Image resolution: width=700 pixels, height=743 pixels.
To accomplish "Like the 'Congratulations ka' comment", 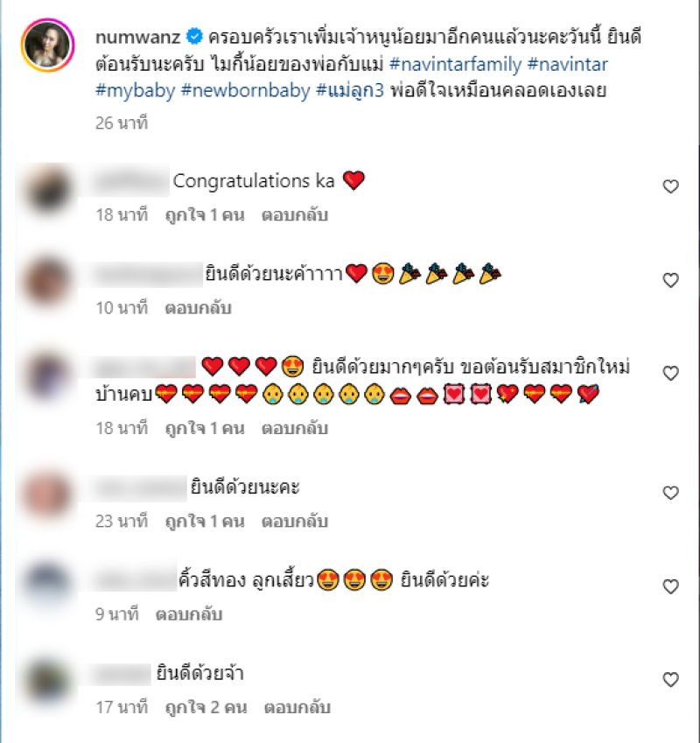I will click(670, 186).
